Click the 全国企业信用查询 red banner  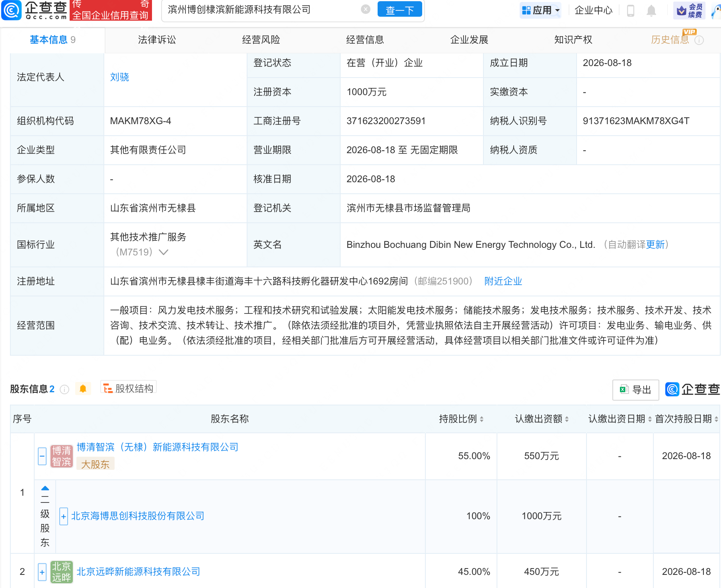(111, 10)
